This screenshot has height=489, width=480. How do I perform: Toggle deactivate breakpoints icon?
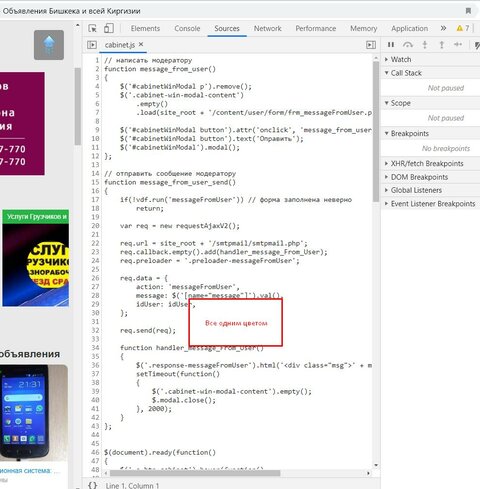click(x=477, y=45)
